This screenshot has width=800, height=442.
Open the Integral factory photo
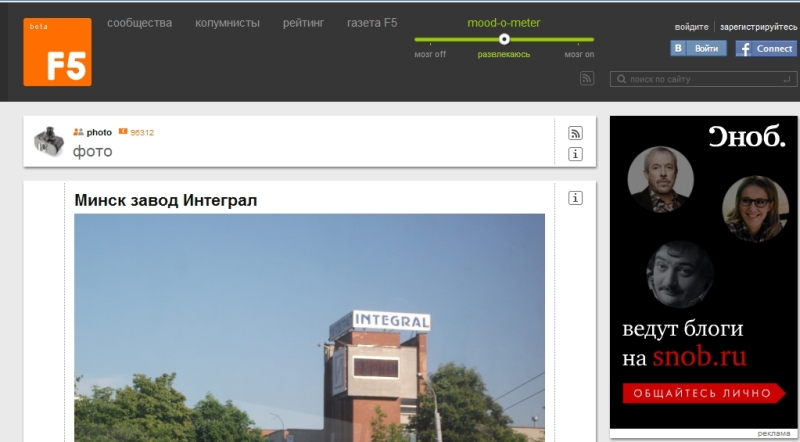(309, 328)
